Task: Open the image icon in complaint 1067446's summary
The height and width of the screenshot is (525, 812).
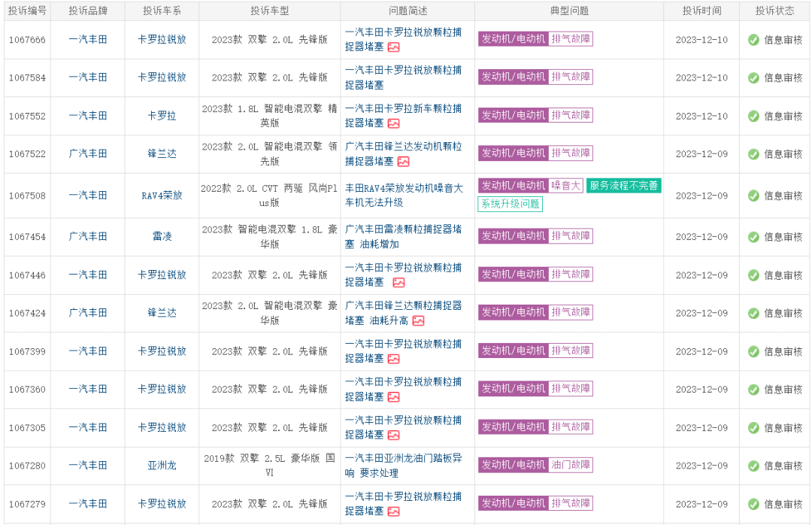Action: [x=398, y=283]
